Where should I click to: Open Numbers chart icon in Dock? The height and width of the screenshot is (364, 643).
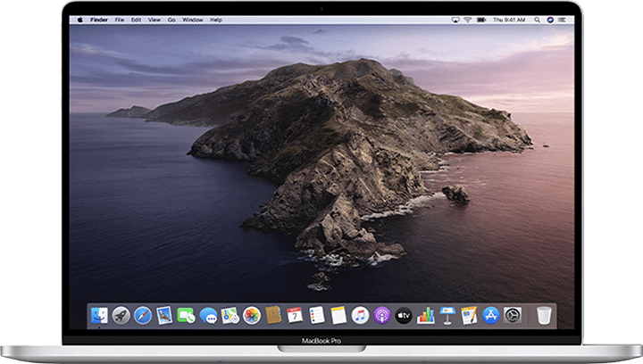pyautogui.click(x=426, y=316)
